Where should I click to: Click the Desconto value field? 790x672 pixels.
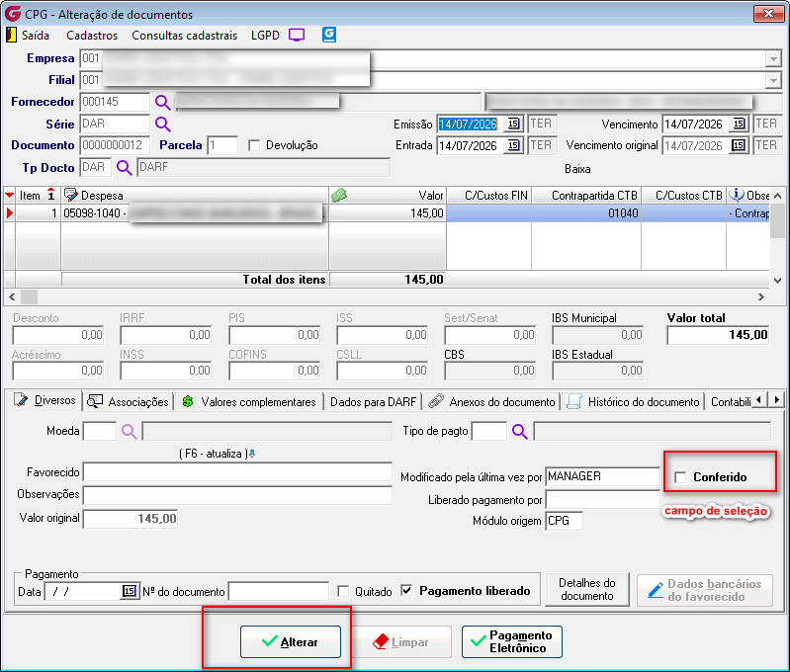[x=58, y=335]
